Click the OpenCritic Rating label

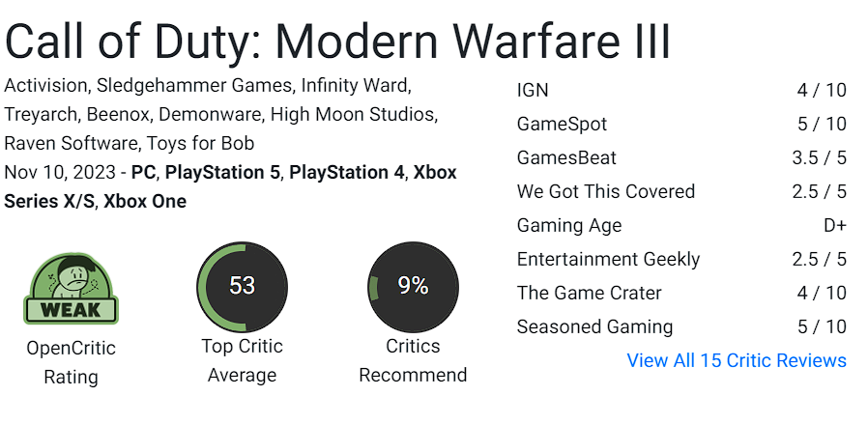(71, 362)
